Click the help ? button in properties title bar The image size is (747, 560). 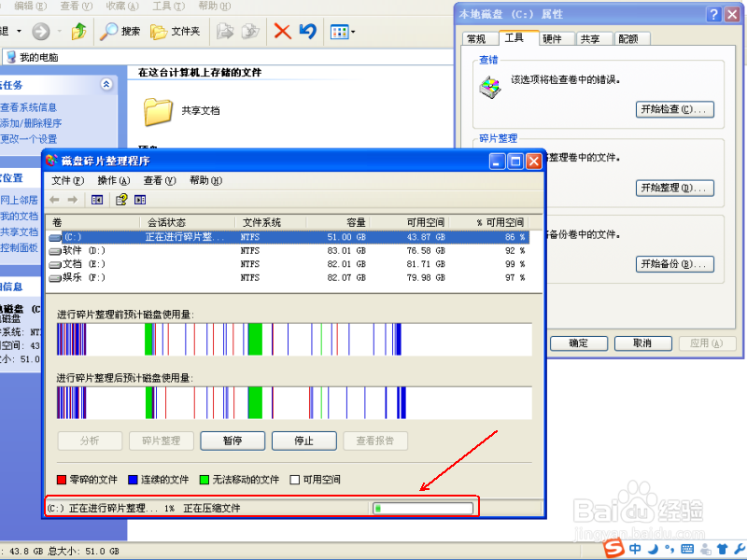pyautogui.click(x=713, y=14)
